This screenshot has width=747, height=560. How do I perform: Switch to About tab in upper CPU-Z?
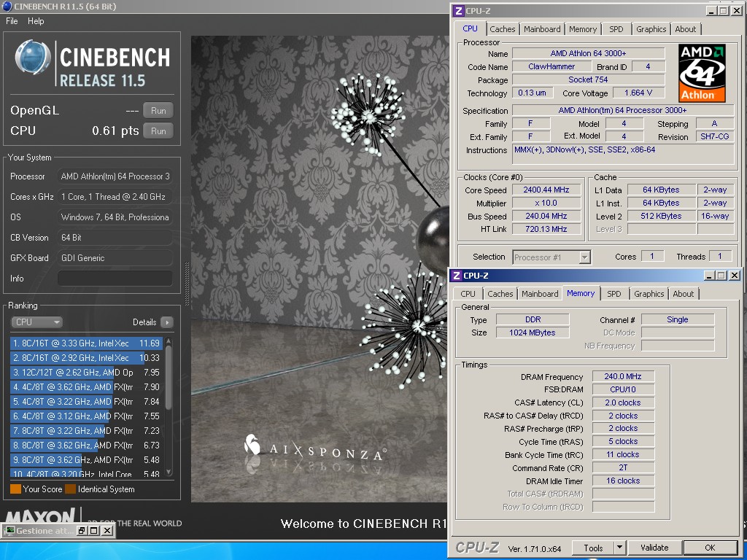[685, 29]
